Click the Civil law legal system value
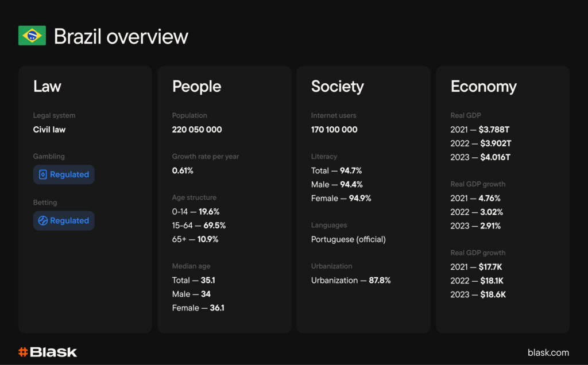This screenshot has height=365, width=588. point(49,130)
